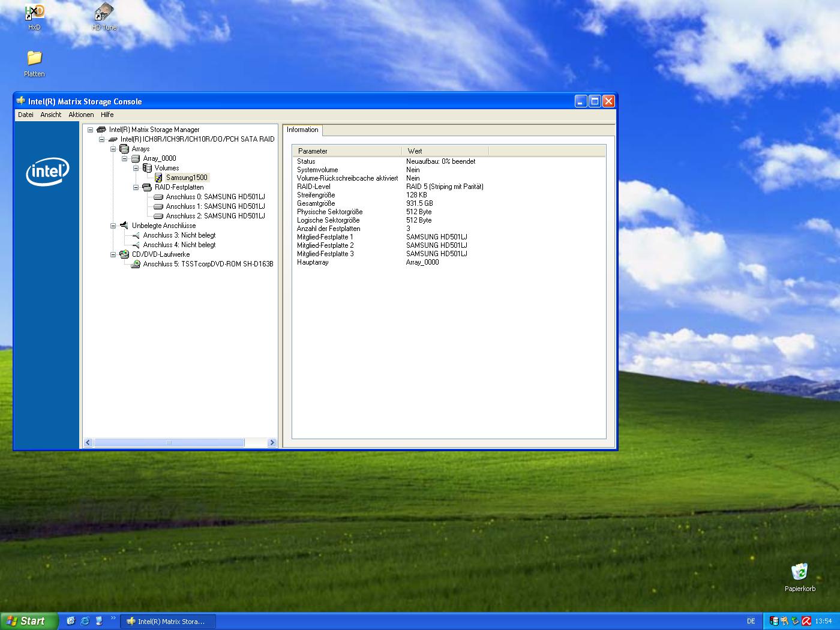Click the SATA RAID controller icon

point(113,139)
